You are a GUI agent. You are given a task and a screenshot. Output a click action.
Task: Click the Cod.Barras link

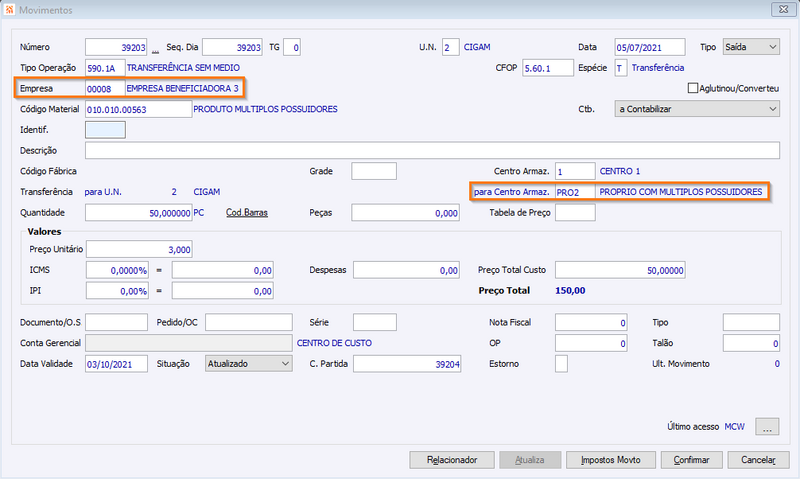click(246, 213)
